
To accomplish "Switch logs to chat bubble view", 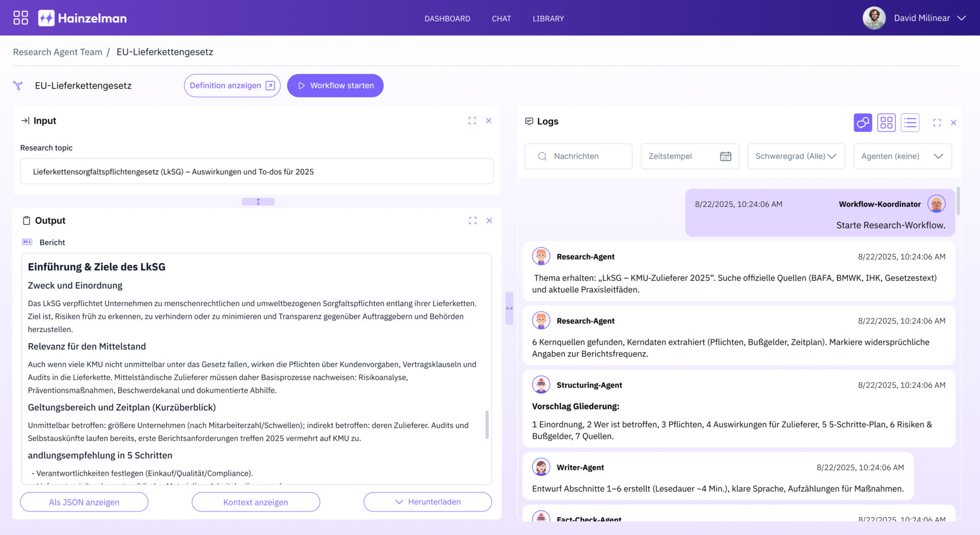I will [x=863, y=123].
